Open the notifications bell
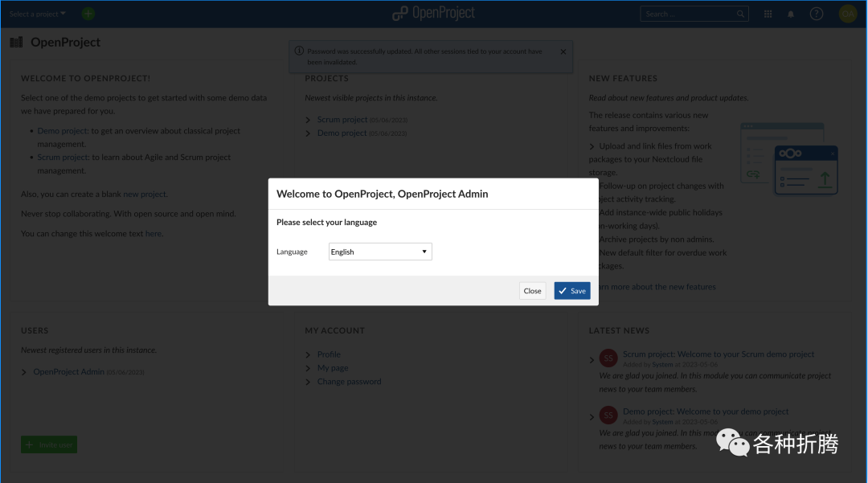The image size is (868, 483). [791, 14]
